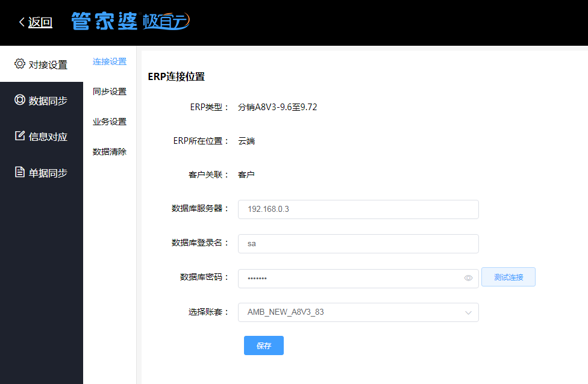
Task: Switch to the 同步设置 tab
Action: (x=110, y=91)
